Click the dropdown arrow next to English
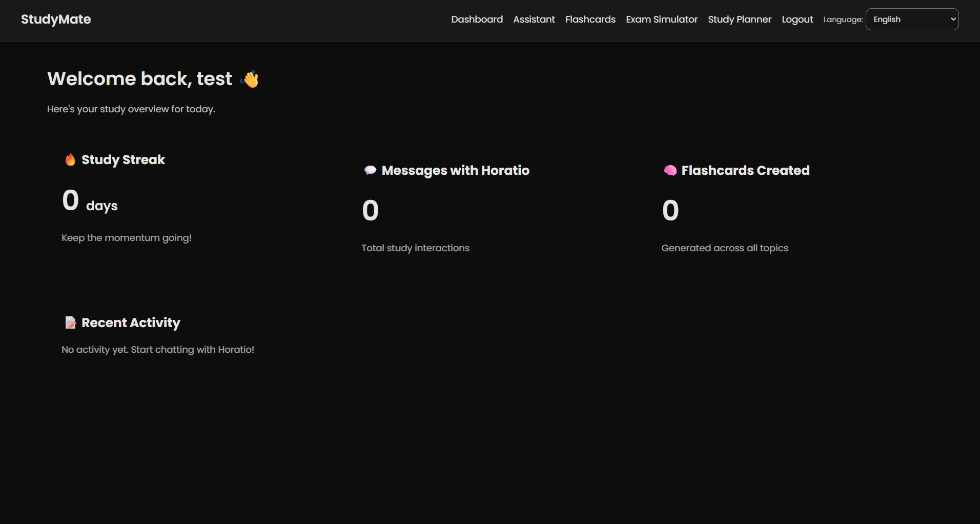Image resolution: width=980 pixels, height=524 pixels. click(x=952, y=19)
